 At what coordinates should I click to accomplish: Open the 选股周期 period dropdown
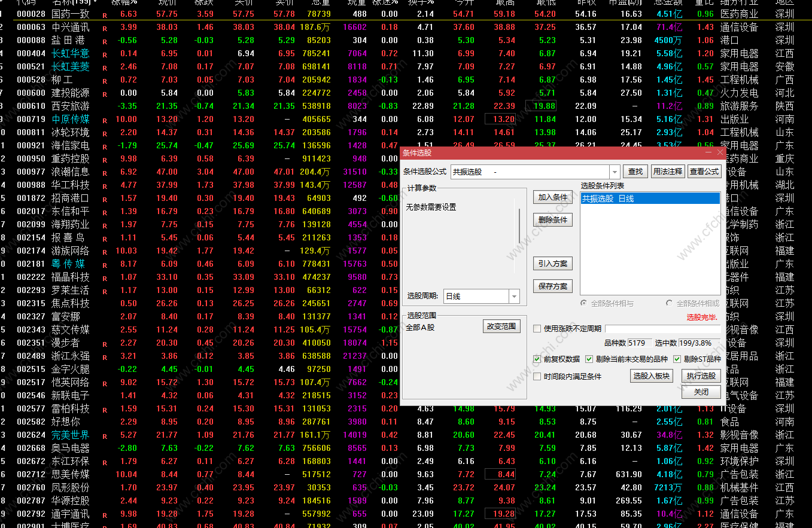click(514, 296)
